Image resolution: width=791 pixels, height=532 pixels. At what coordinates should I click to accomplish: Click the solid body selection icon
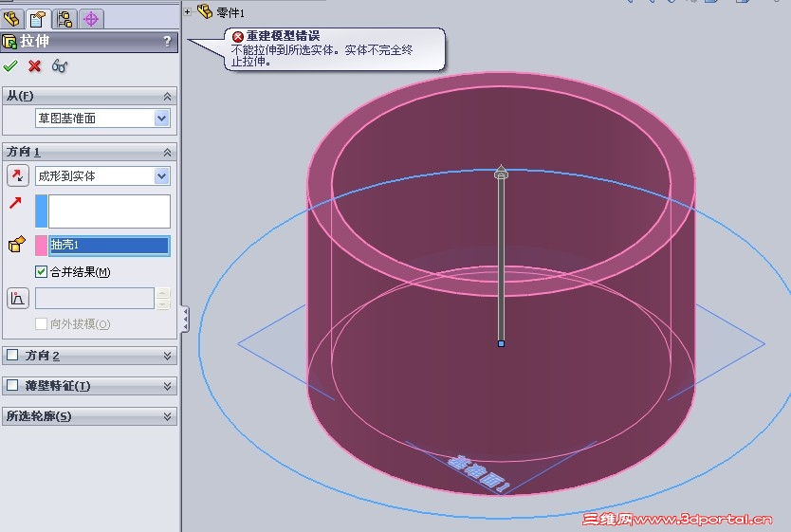(x=17, y=244)
